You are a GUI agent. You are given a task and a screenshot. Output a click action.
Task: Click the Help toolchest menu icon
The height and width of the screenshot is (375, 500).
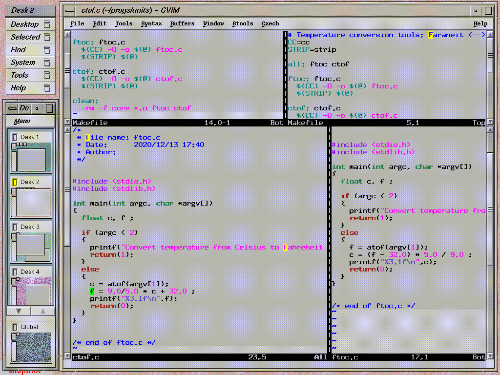(47, 88)
